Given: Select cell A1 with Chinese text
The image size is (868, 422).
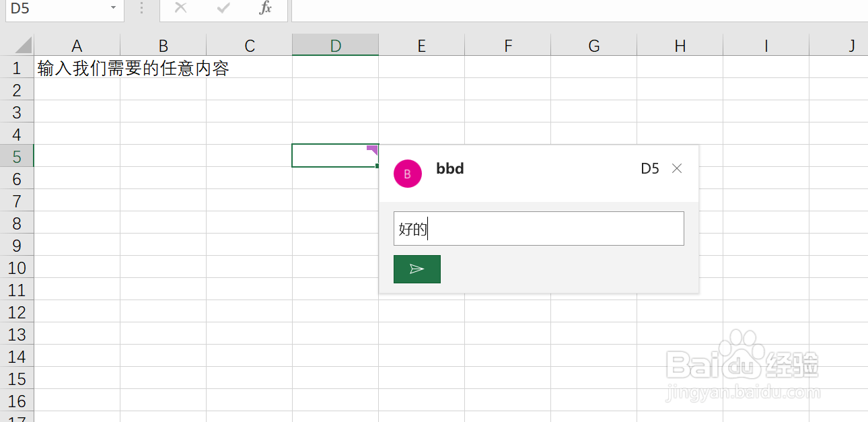Looking at the screenshot, I should [x=77, y=68].
